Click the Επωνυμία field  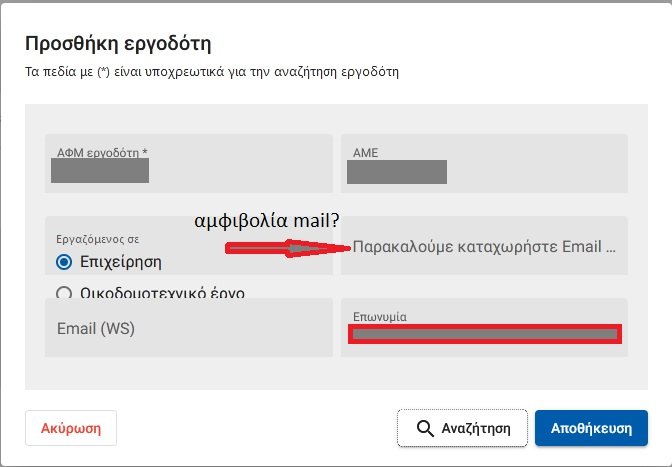click(484, 316)
